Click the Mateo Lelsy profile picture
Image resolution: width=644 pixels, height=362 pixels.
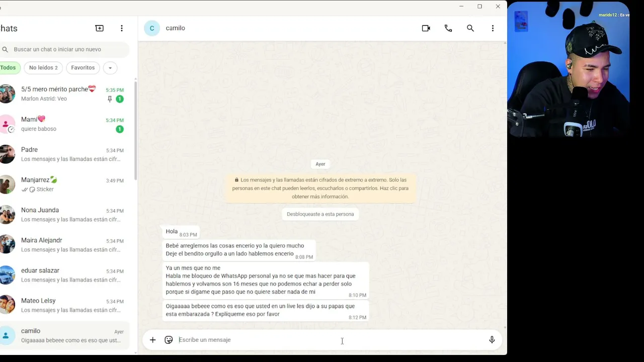pos(7,305)
